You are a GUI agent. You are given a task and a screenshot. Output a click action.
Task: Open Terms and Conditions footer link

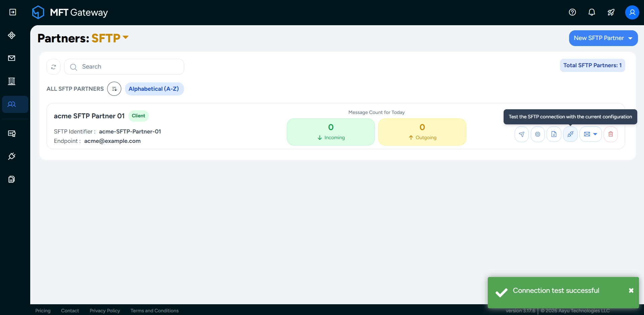coord(155,311)
